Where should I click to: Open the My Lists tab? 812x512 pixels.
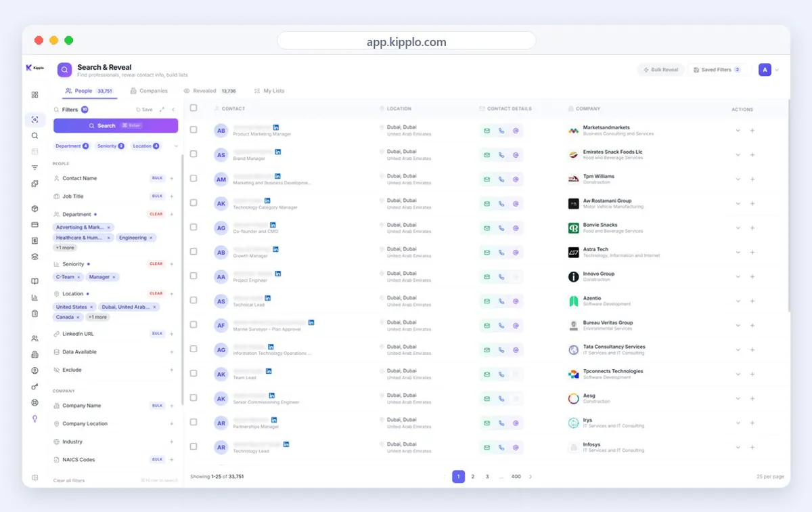pos(269,91)
